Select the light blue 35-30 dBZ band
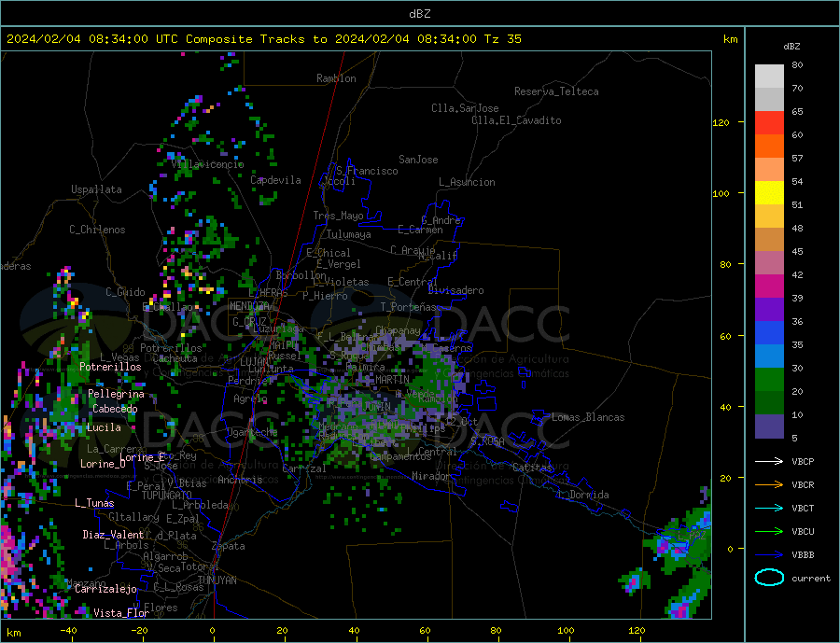Viewport: 840px width, 643px height. click(x=769, y=356)
